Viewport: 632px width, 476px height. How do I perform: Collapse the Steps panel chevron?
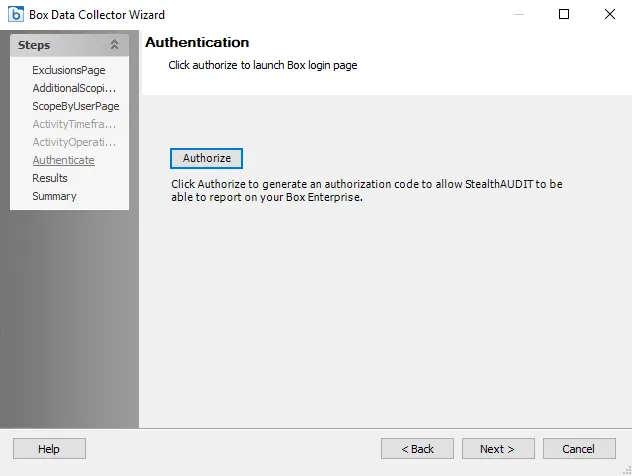point(114,45)
